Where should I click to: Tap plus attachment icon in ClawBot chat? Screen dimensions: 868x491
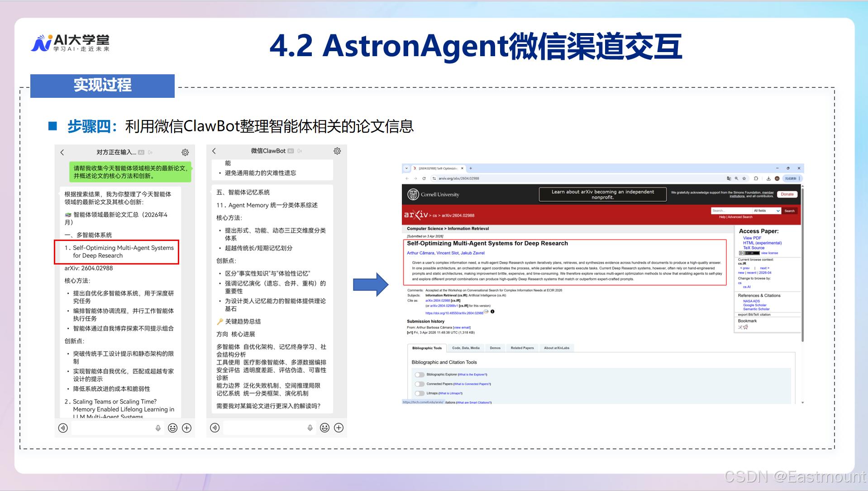pos(339,428)
